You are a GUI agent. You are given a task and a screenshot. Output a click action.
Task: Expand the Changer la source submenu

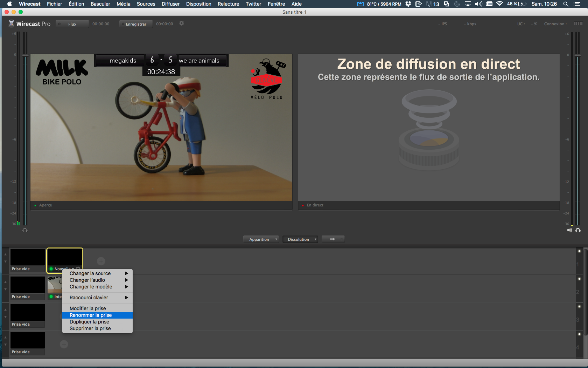(97, 273)
